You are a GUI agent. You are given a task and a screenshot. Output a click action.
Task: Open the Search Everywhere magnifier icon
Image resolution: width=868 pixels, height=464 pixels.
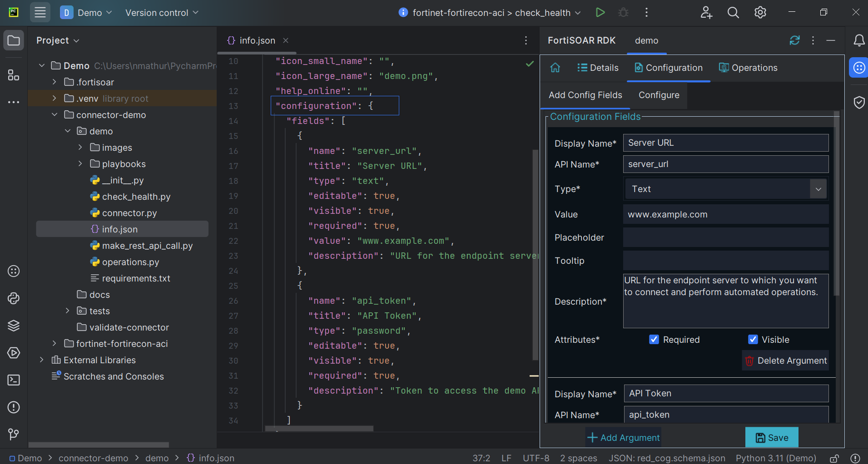[733, 13]
